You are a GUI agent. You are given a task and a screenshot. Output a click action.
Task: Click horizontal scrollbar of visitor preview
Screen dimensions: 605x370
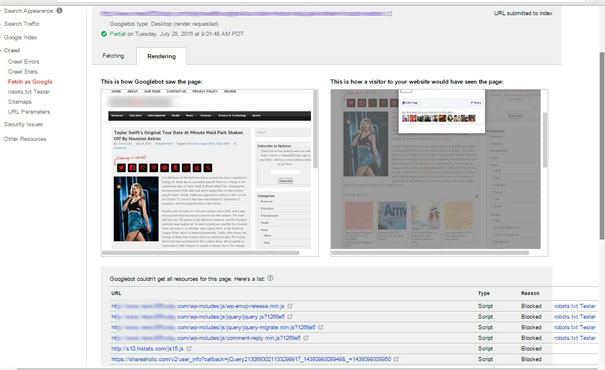[430, 253]
